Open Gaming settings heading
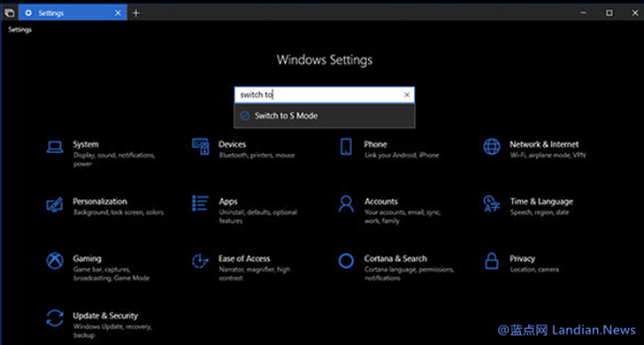The width and height of the screenshot is (644, 345). (x=87, y=258)
